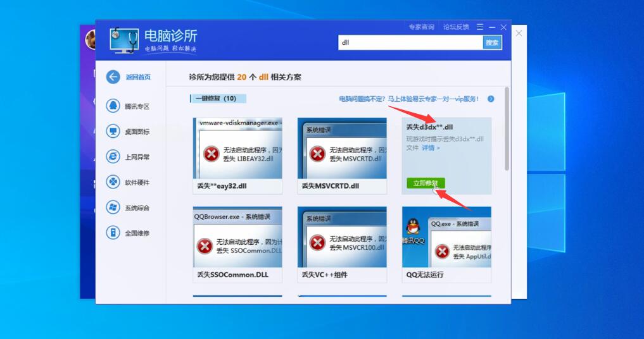Click the 丢失MSVCRTD.dll caption
This screenshot has width=644, height=339.
coord(330,186)
